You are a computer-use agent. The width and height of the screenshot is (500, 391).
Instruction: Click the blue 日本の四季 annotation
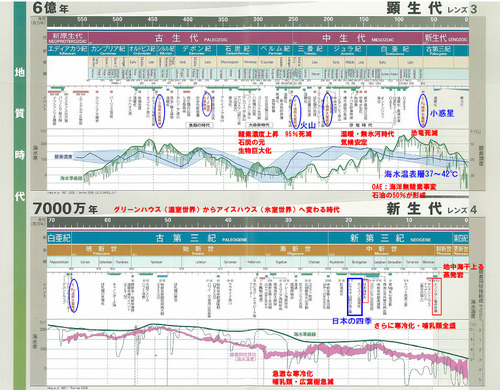(352, 321)
